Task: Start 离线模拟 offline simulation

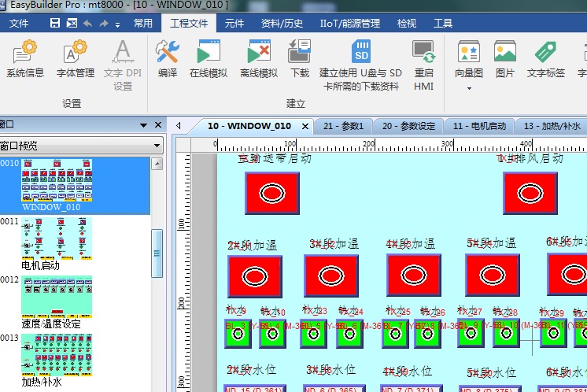Action: point(259,60)
